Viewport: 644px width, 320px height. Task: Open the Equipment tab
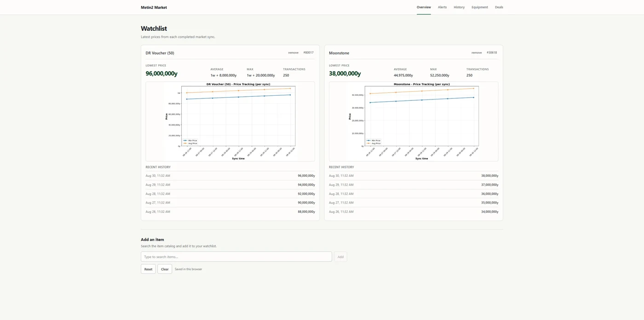(479, 7)
